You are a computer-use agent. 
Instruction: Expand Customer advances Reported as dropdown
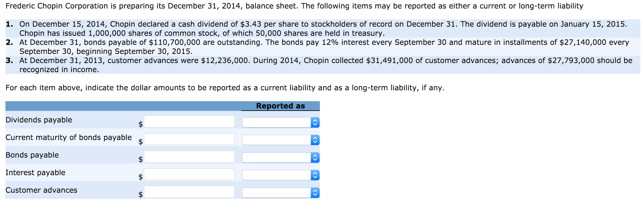click(x=281, y=193)
